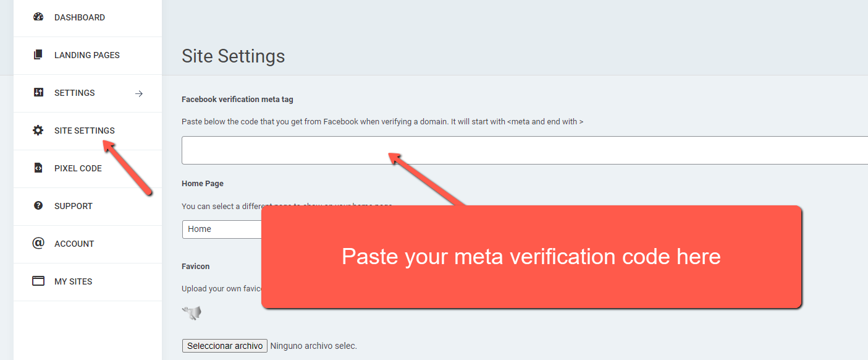Open the My Sites menu label

pyautogui.click(x=73, y=281)
